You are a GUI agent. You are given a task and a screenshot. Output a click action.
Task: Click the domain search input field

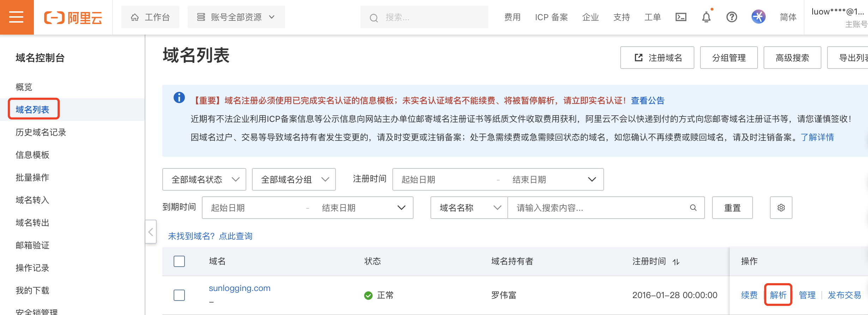[600, 208]
